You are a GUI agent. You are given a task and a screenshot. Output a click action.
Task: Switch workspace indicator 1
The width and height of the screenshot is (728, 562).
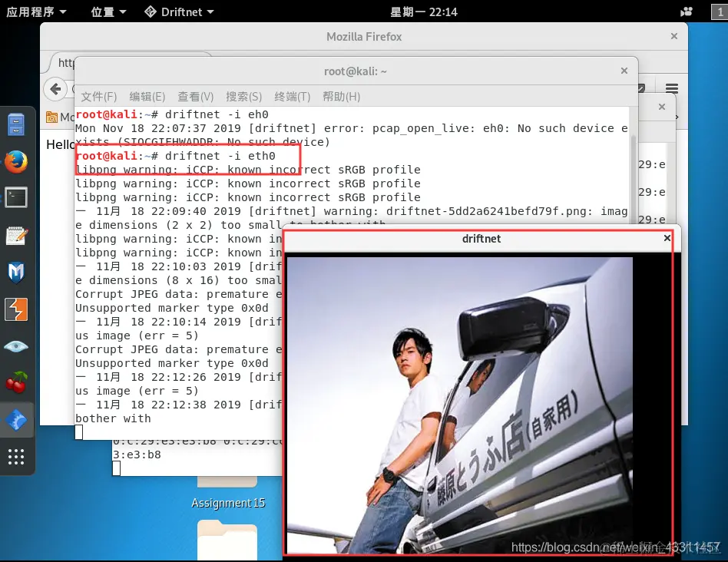[720, 12]
